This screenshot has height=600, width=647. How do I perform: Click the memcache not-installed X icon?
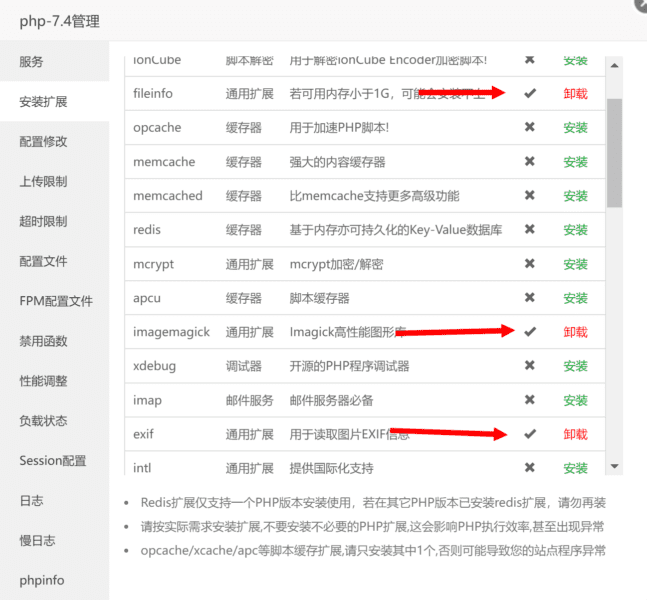529,161
